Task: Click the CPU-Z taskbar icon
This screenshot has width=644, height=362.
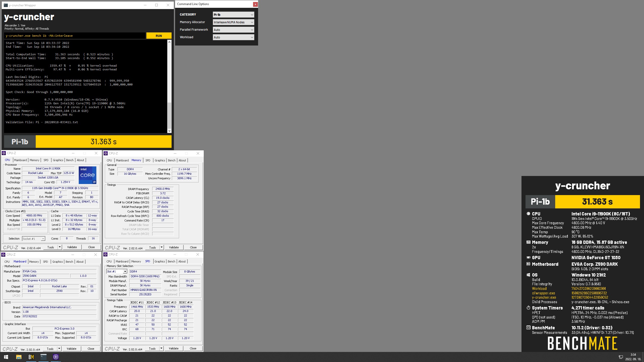Action: tap(56, 357)
